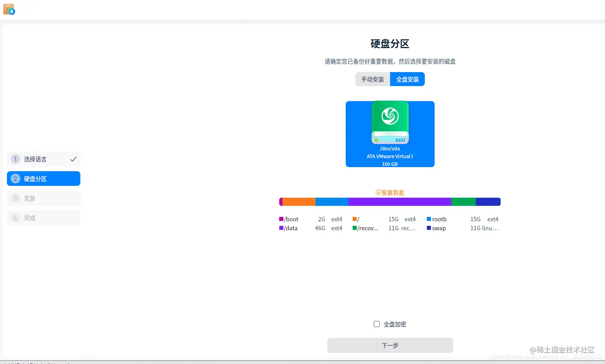The height and width of the screenshot is (364, 605).
Task: Click the numbered circle of step 3 安装
Action: (15, 198)
